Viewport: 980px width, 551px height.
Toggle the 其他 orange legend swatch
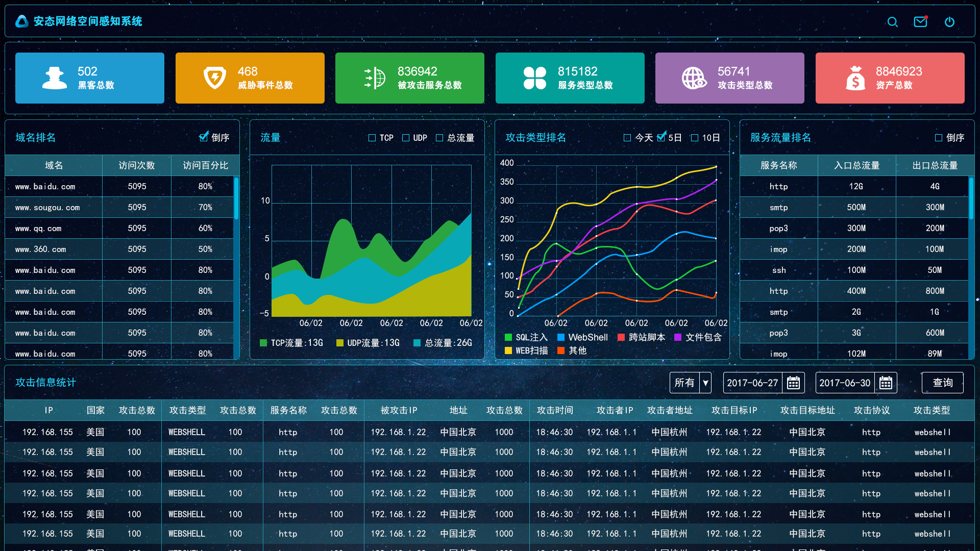click(561, 350)
